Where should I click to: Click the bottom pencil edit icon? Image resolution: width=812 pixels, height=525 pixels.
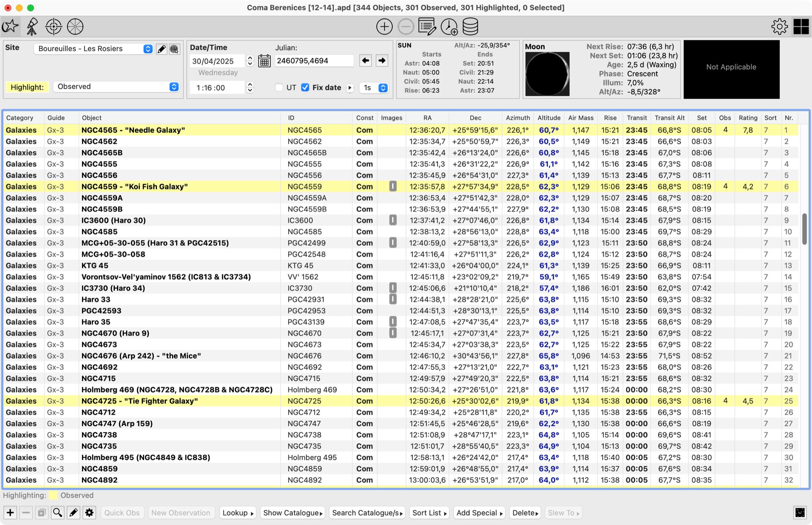(x=73, y=513)
